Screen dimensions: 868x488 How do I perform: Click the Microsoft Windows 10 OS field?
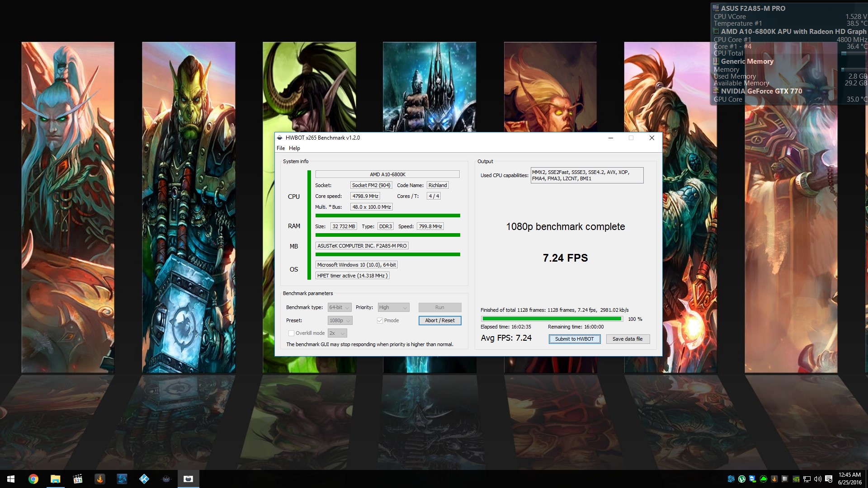pos(357,265)
